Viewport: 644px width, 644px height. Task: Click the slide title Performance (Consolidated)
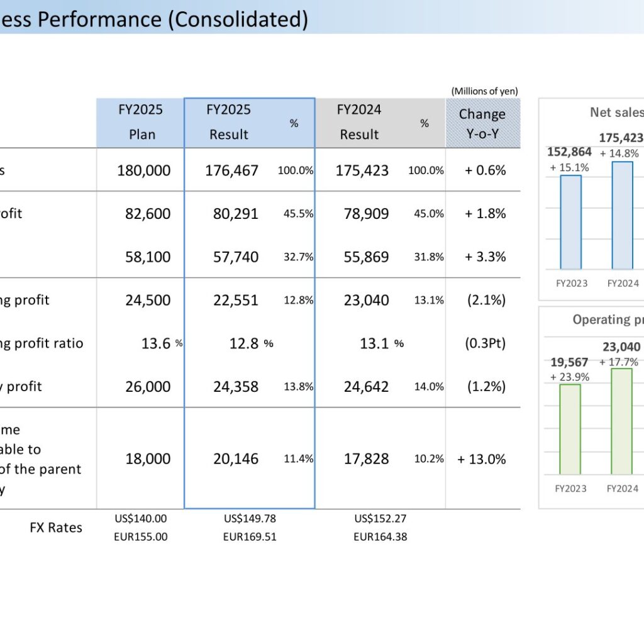pyautogui.click(x=173, y=19)
